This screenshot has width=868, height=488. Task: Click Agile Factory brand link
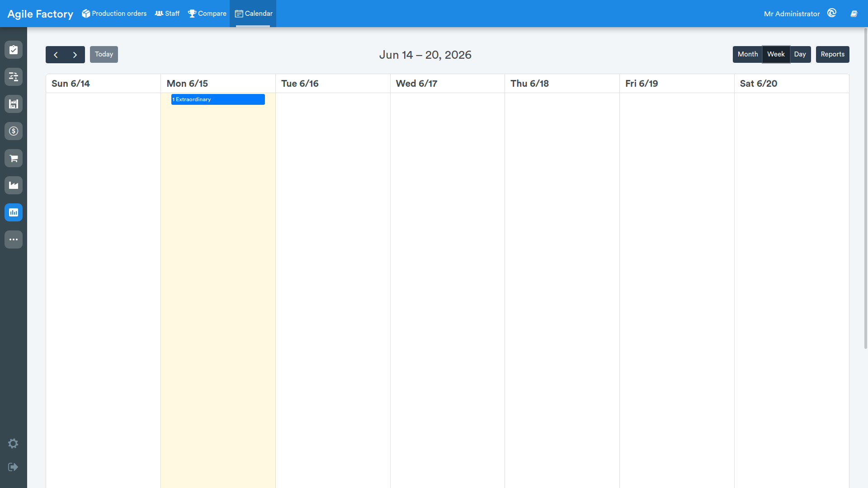click(x=40, y=14)
